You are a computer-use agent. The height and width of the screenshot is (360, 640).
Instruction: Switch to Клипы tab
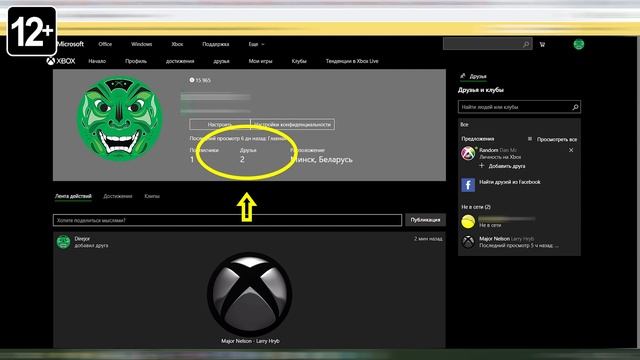click(152, 196)
